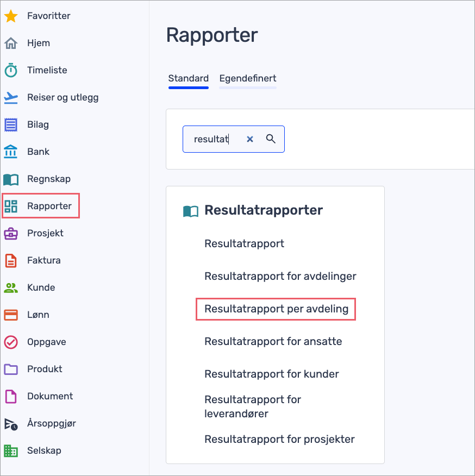
Task: Open Resultatrapport per avdeling
Action: (276, 309)
